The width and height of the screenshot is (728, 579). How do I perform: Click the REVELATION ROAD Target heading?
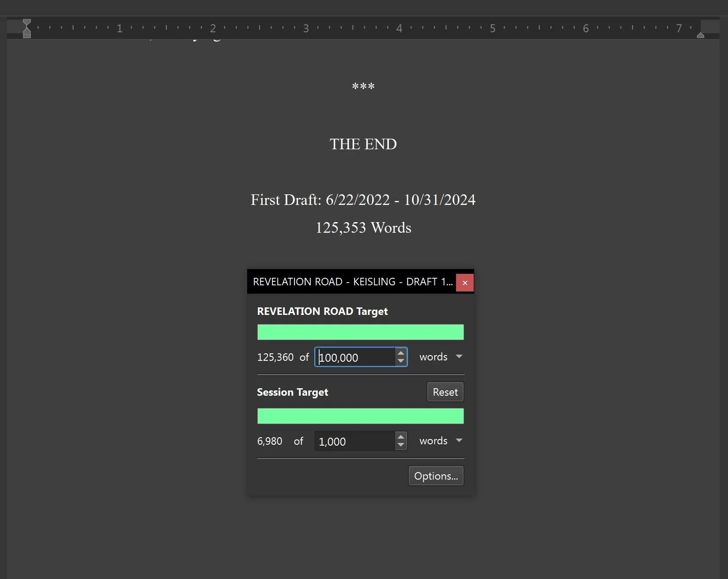pos(322,311)
